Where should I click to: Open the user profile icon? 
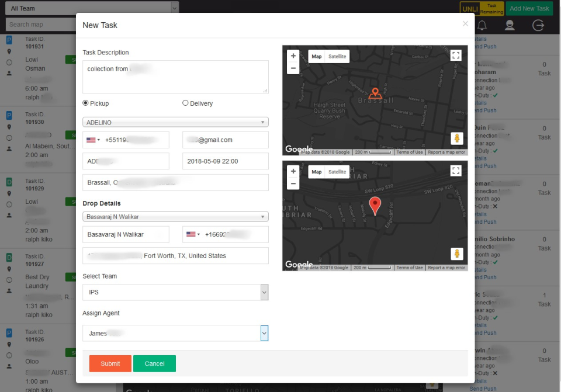[510, 25]
